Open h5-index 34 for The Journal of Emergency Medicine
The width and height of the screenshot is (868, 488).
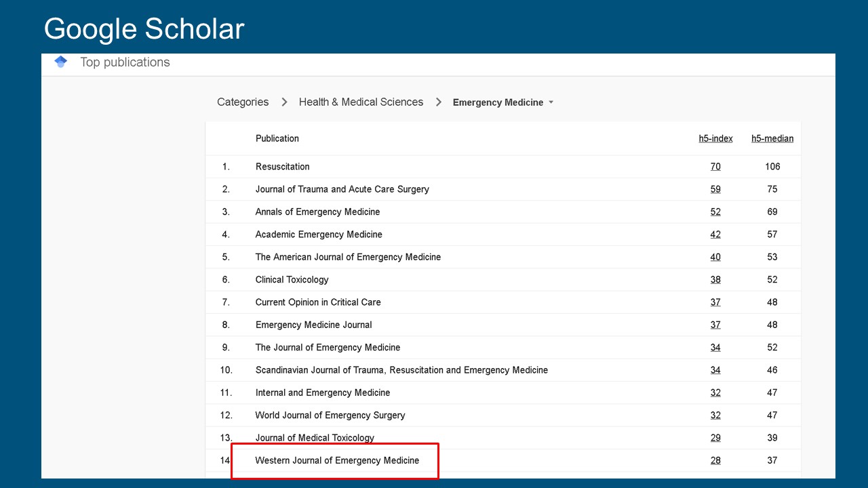pyautogui.click(x=715, y=348)
